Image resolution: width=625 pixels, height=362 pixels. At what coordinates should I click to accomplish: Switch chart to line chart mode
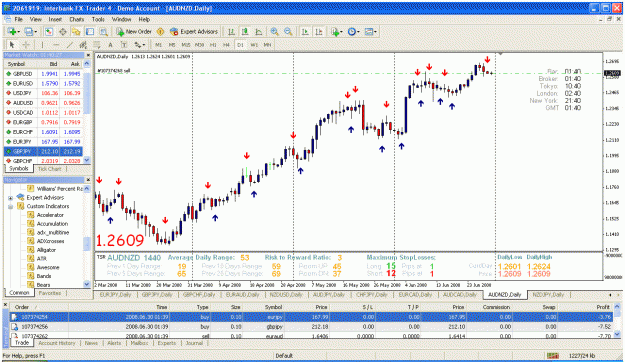point(259,31)
